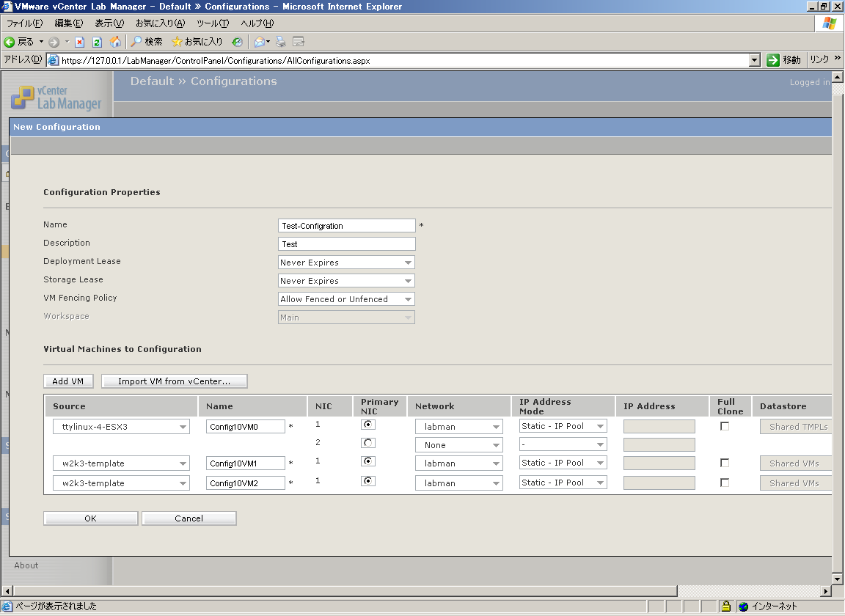This screenshot has height=616, width=845.
Task: Click the vCenter Lab Manager logo
Action: click(56, 98)
